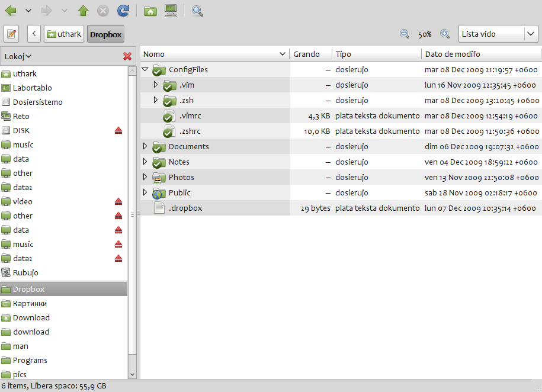Zoom out of the file view
542x392 pixels.
405,34
